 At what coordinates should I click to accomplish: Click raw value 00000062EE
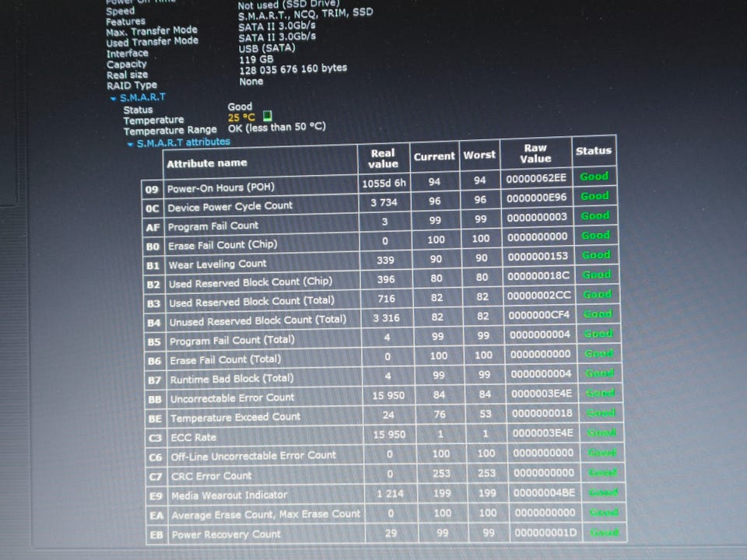point(536,178)
